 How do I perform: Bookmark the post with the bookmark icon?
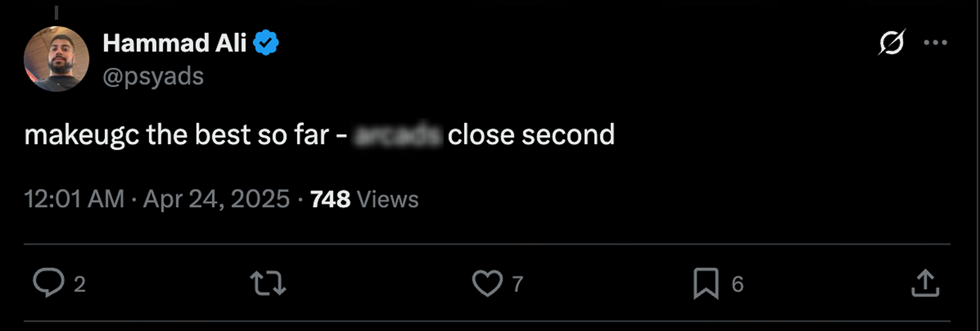point(706,283)
